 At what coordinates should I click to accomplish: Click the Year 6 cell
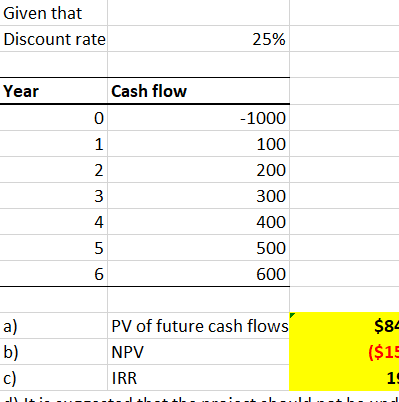(54, 274)
